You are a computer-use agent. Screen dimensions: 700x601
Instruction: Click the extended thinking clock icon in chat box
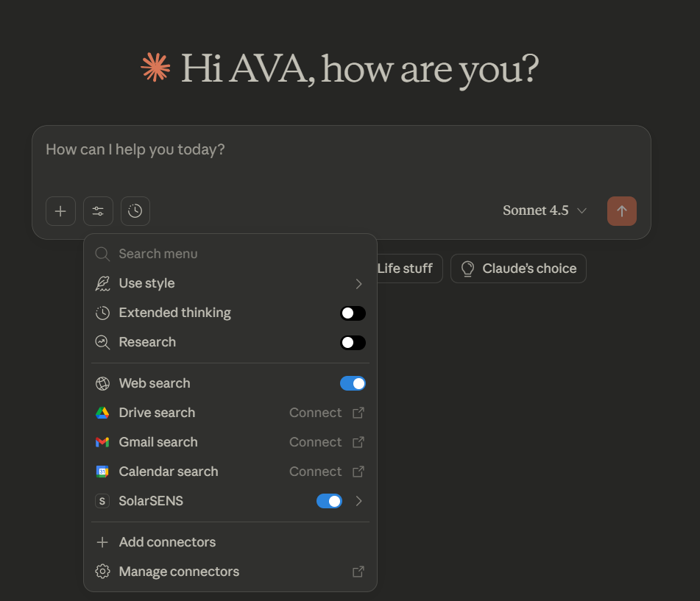pos(135,211)
